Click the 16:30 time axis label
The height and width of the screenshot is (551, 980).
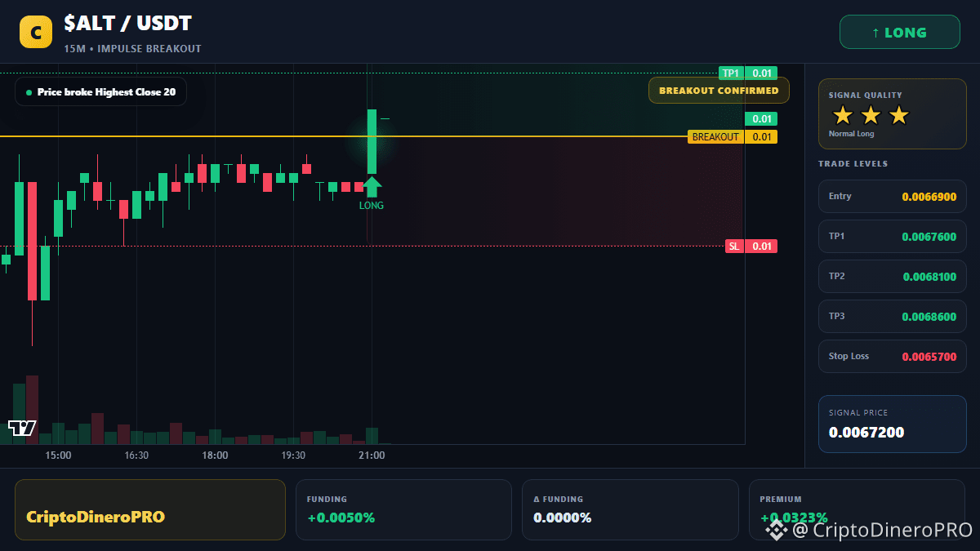click(x=136, y=455)
